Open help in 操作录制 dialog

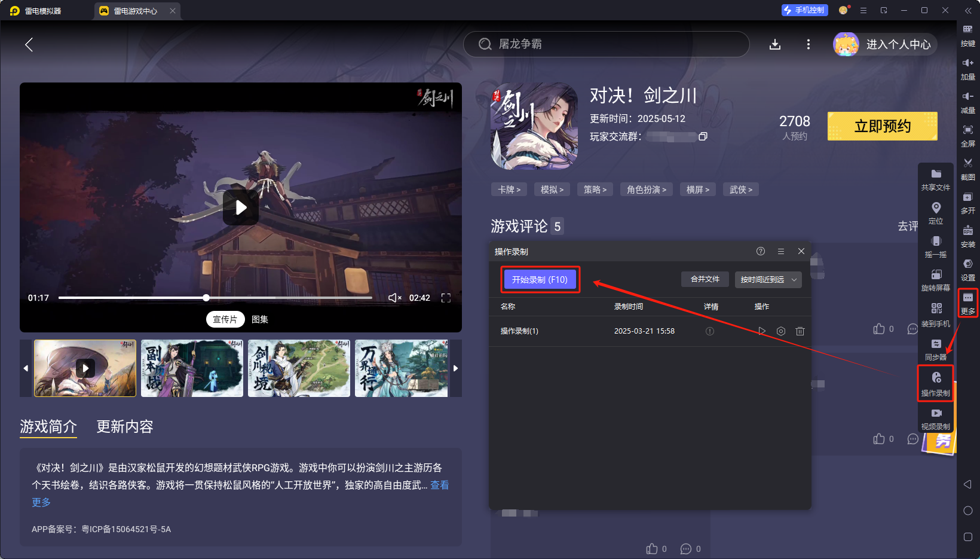(761, 252)
